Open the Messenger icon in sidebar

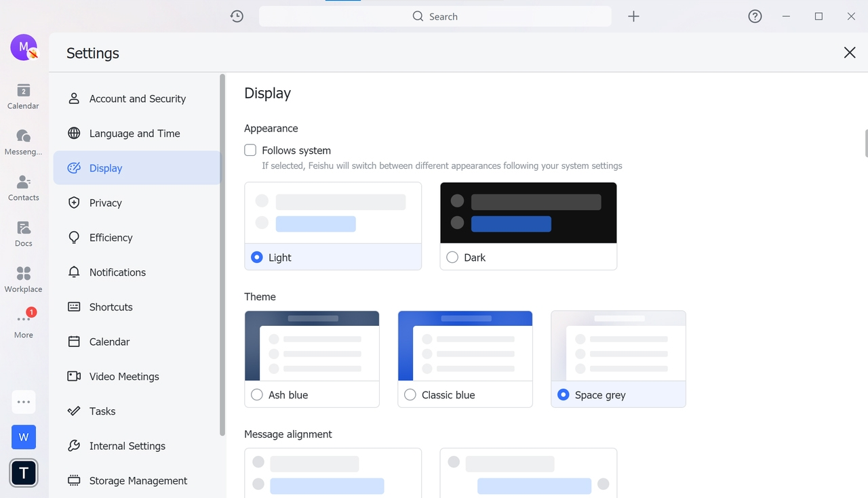click(23, 142)
